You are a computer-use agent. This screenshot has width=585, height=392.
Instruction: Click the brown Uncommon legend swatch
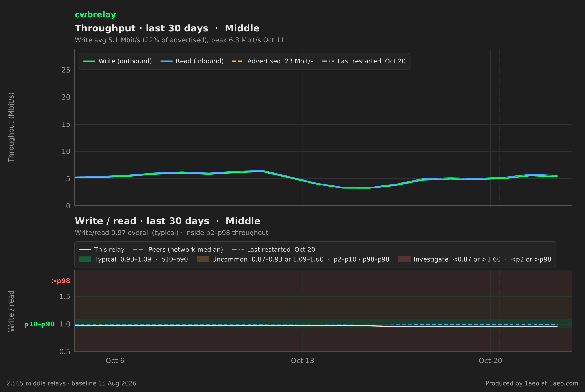(x=203, y=259)
